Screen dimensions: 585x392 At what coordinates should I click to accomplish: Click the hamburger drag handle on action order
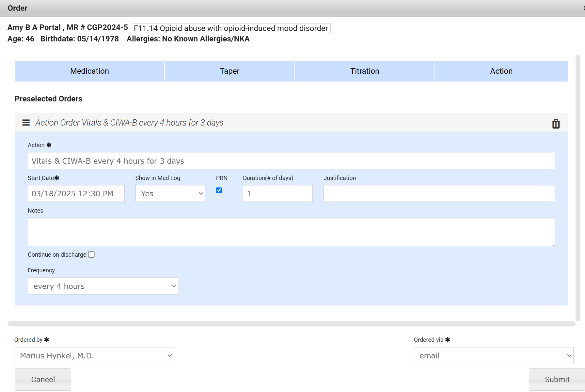pos(26,123)
